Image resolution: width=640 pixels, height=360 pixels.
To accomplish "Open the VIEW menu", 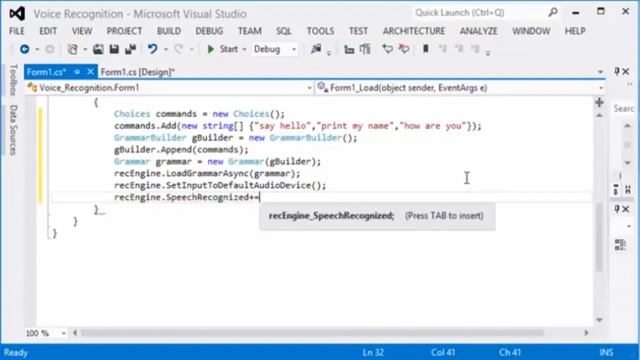I will coord(82,31).
